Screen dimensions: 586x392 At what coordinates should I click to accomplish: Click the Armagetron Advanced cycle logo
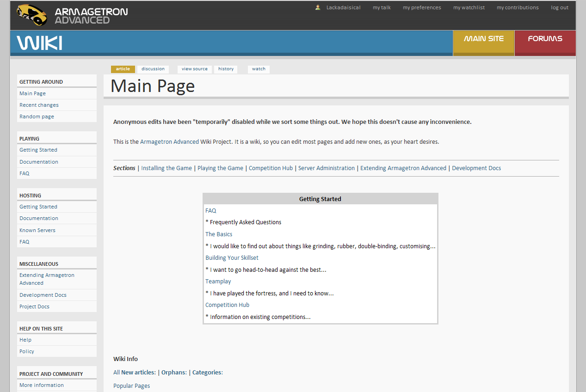pos(32,15)
